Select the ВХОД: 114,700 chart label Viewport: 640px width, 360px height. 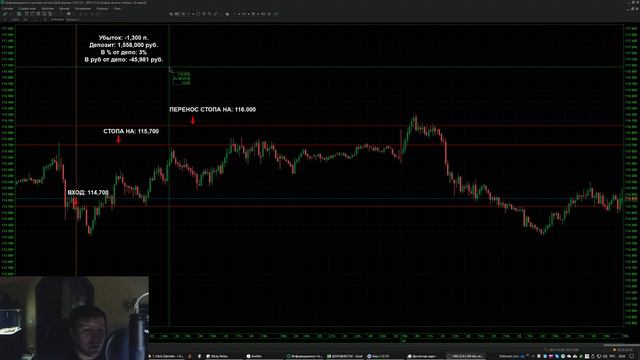coord(88,192)
